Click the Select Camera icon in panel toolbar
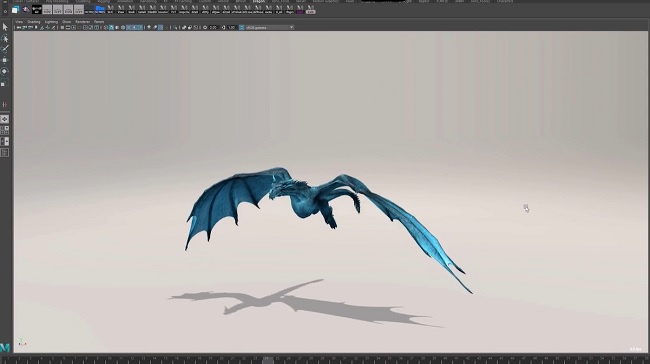Viewport: 650px width, 364px height. coord(19,27)
